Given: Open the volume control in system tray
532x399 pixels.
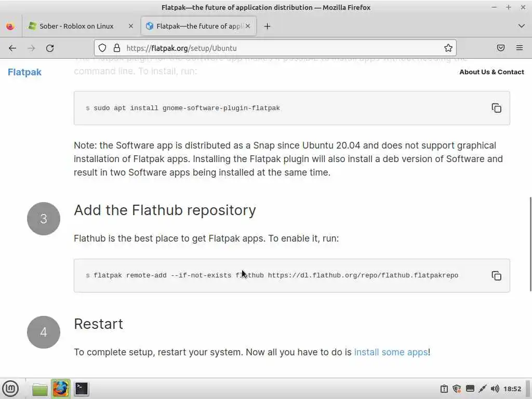Looking at the screenshot, I should tap(495, 389).
